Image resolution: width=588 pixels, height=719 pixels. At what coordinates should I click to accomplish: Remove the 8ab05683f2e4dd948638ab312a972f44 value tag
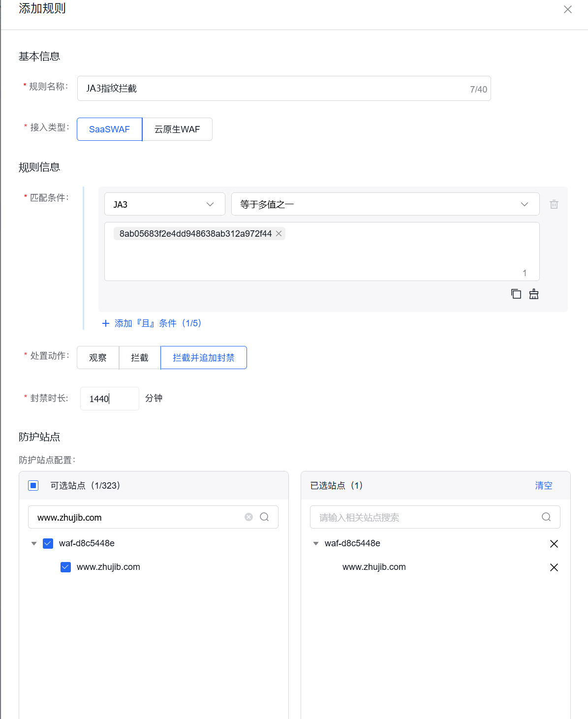[x=279, y=233]
